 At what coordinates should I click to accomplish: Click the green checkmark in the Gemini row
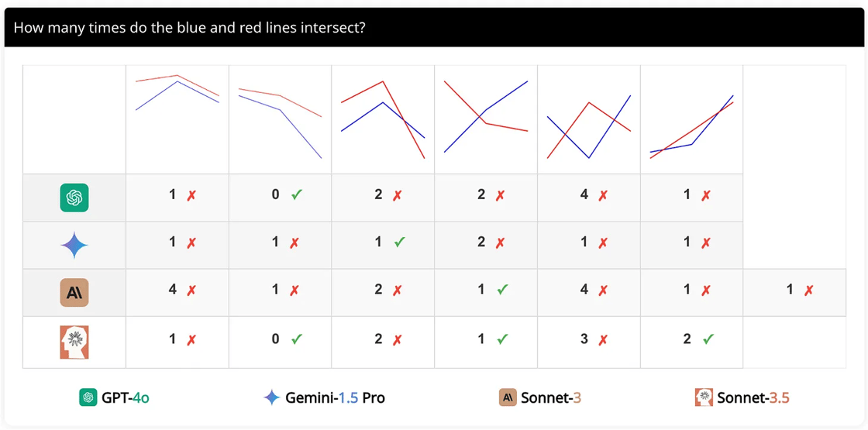click(x=399, y=243)
